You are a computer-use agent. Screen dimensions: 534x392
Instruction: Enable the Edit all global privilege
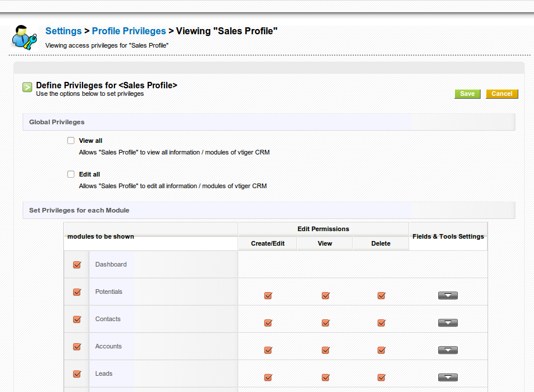[71, 174]
